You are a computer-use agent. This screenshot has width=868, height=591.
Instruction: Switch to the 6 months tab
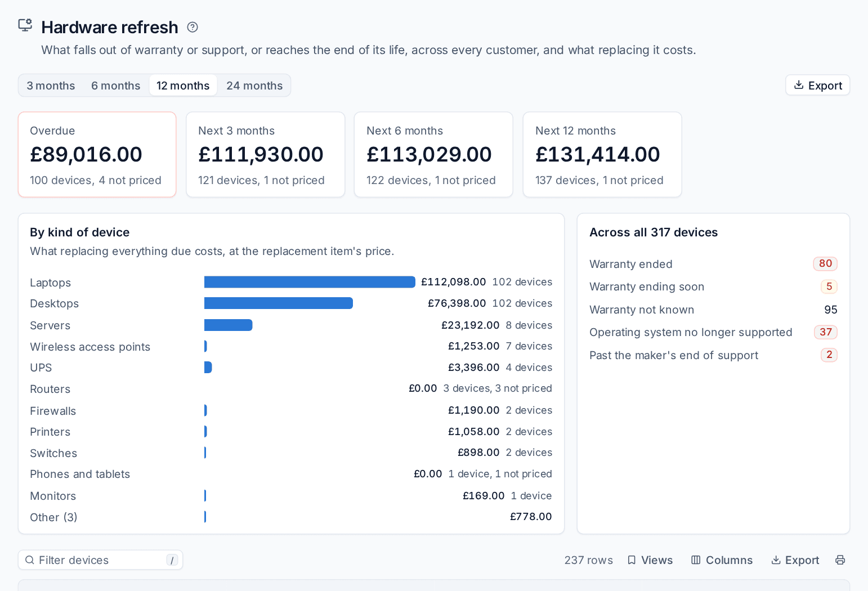pyautogui.click(x=115, y=86)
